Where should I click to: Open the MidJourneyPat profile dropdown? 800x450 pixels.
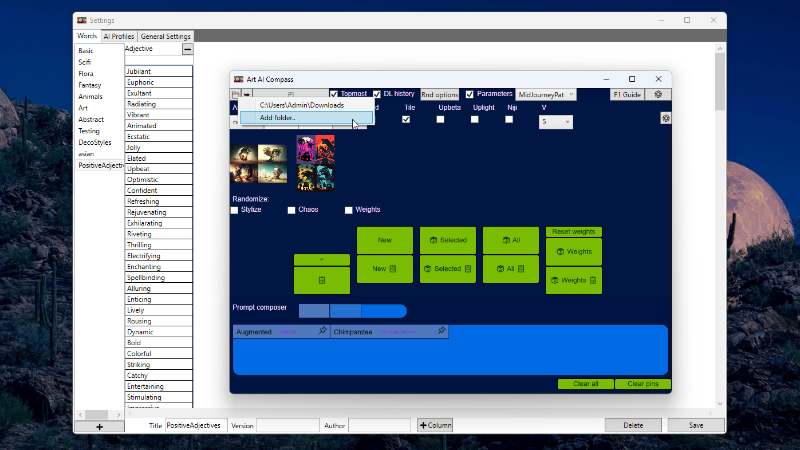click(x=546, y=95)
